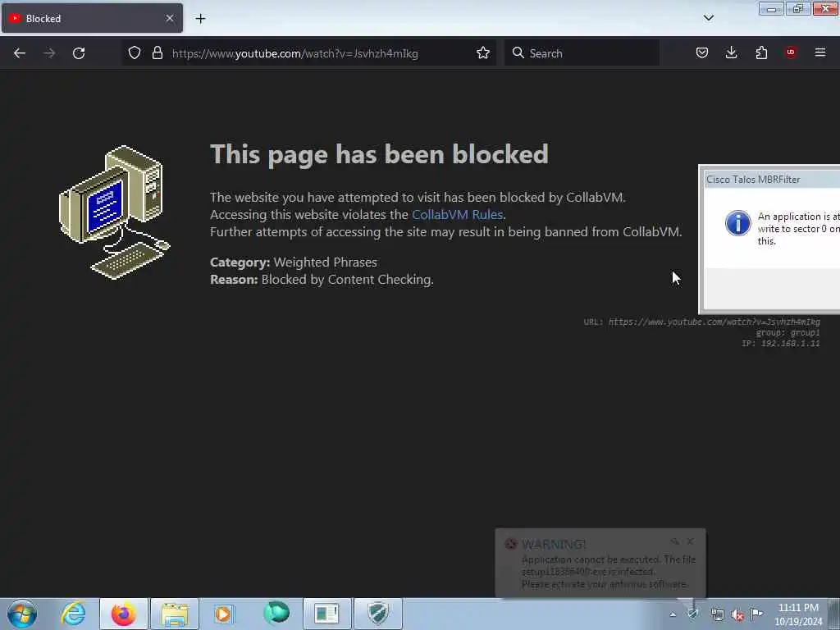Open the Pocket save icon
The image size is (840, 630).
[x=702, y=53]
